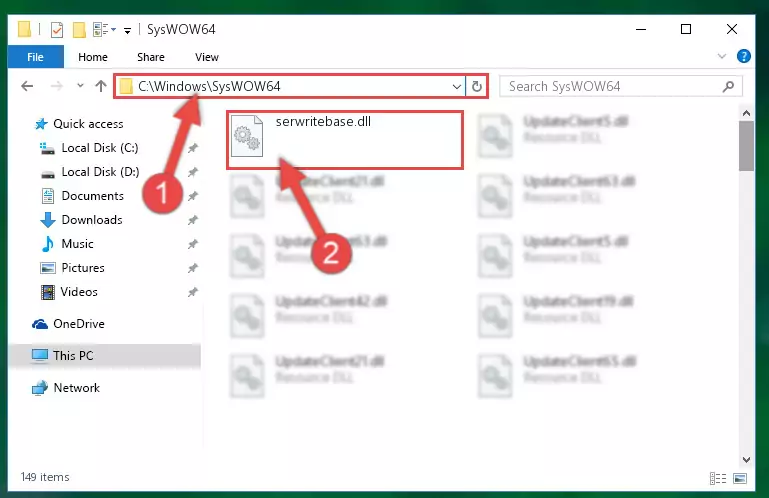This screenshot has width=769, height=498.
Task: Click the scrollbar down arrow
Action: click(746, 460)
